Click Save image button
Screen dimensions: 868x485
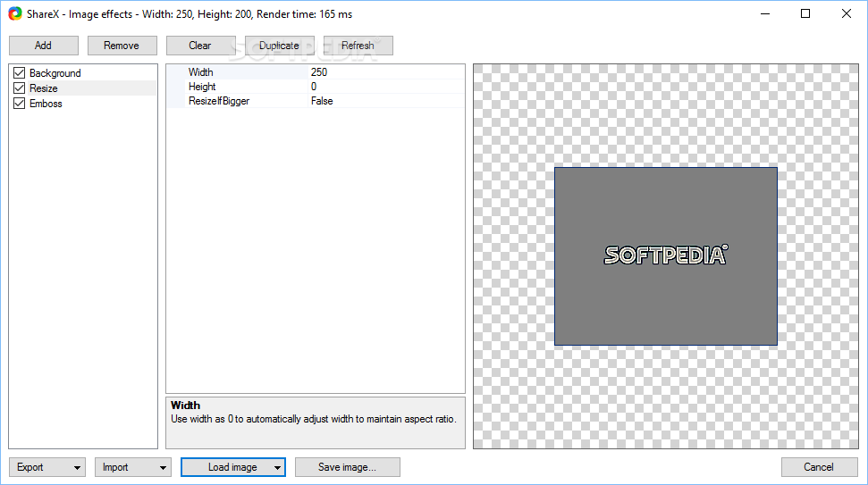347,467
